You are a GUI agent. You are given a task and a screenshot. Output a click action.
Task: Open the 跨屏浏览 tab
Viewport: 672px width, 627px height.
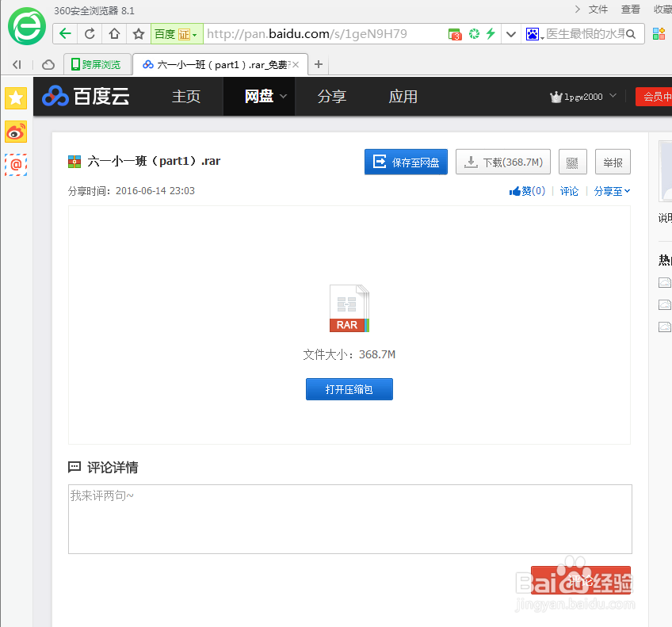click(97, 64)
